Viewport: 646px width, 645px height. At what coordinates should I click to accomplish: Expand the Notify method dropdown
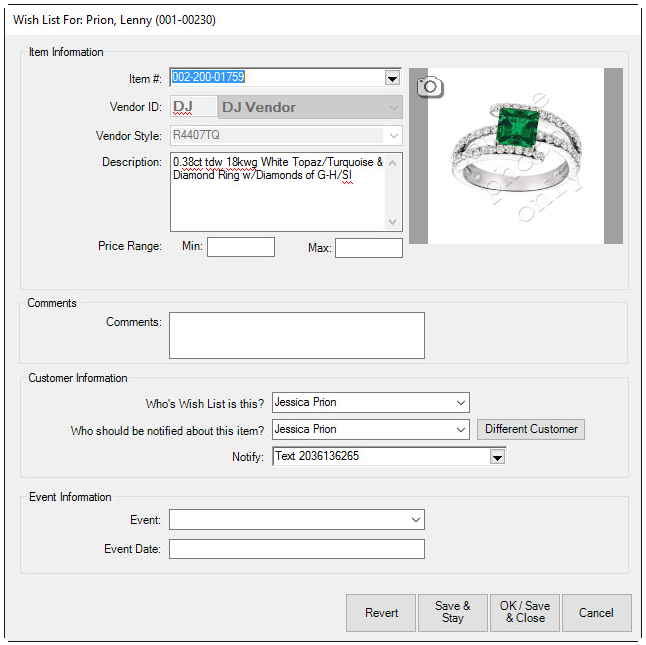(497, 457)
